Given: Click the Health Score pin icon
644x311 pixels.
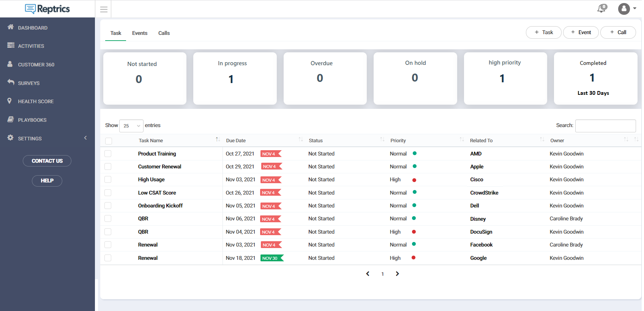Looking at the screenshot, I should (x=10, y=101).
